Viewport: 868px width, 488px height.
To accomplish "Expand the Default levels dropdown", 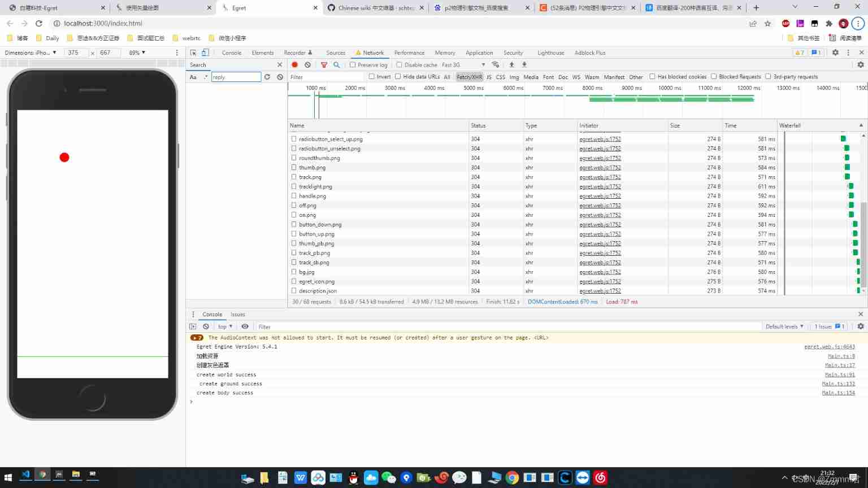I will [784, 326].
